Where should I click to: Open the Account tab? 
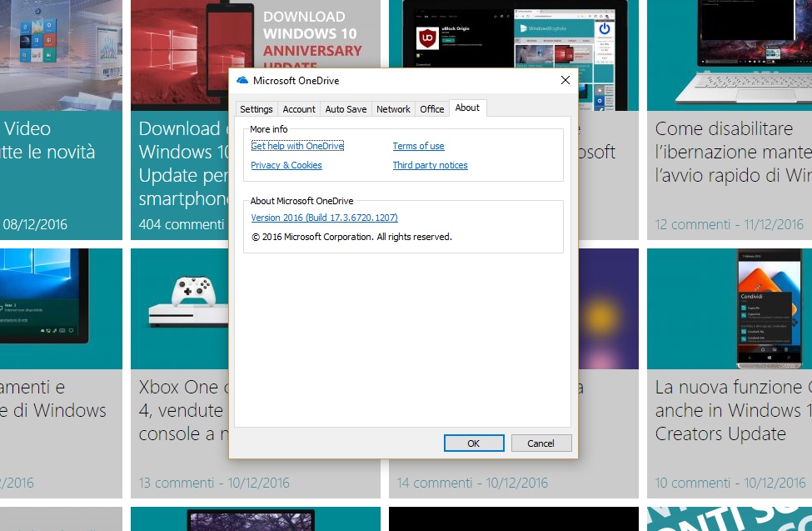tap(299, 109)
